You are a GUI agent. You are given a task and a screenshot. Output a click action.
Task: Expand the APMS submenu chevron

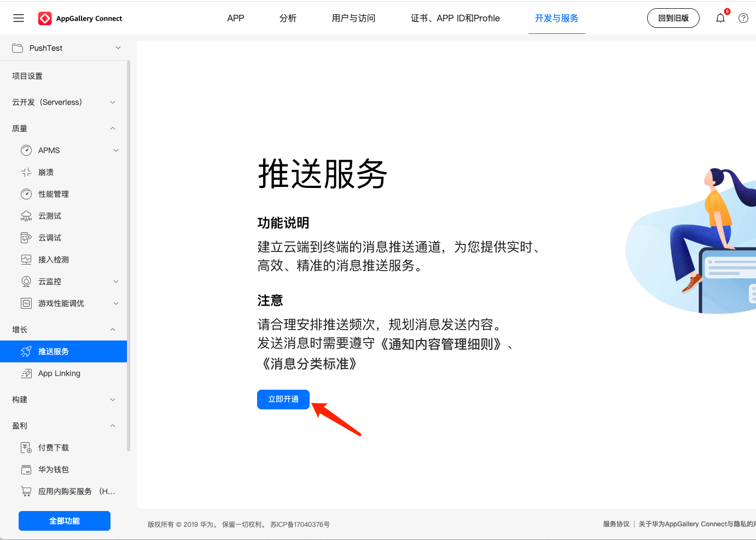(116, 150)
